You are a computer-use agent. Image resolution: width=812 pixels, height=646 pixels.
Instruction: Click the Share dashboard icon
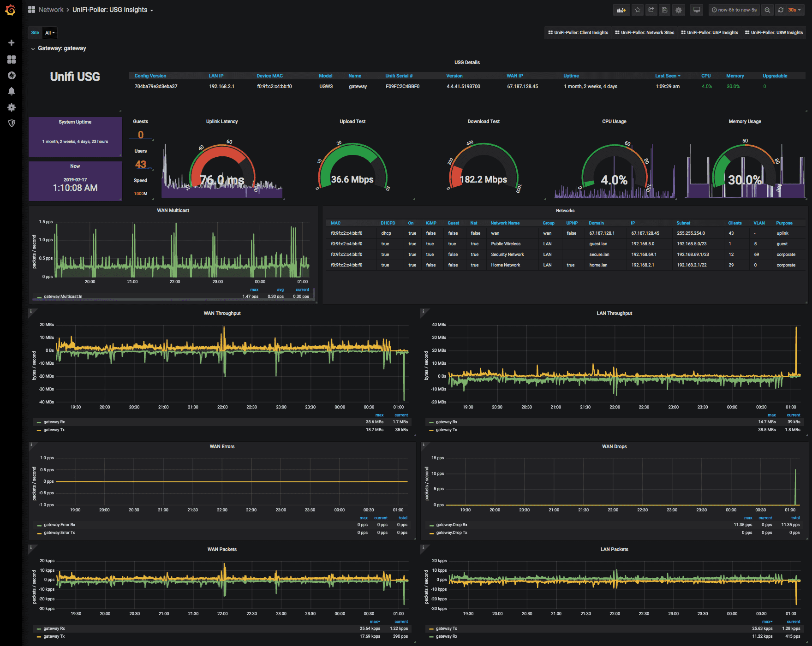tap(651, 10)
